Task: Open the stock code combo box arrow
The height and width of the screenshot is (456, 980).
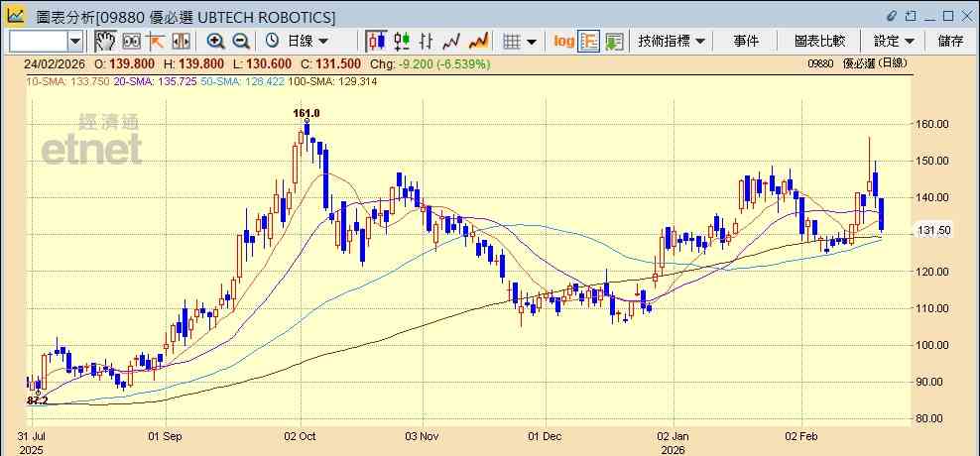Action: [x=75, y=42]
